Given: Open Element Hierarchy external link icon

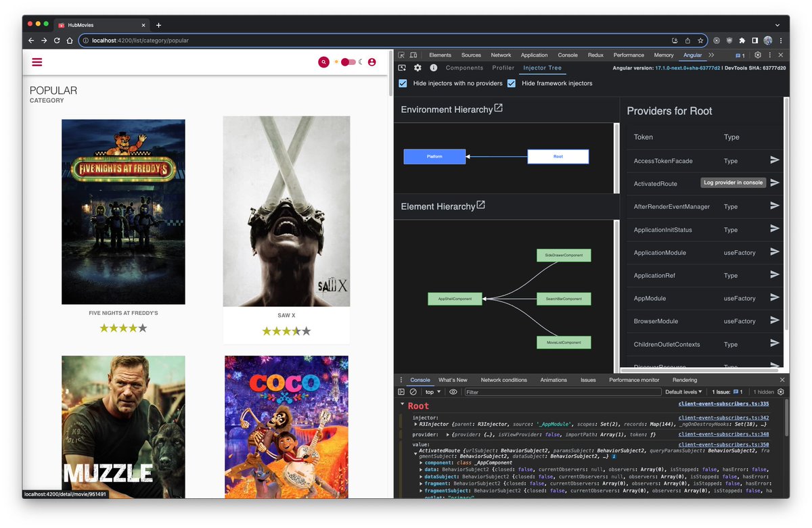Looking at the screenshot, I should point(481,205).
